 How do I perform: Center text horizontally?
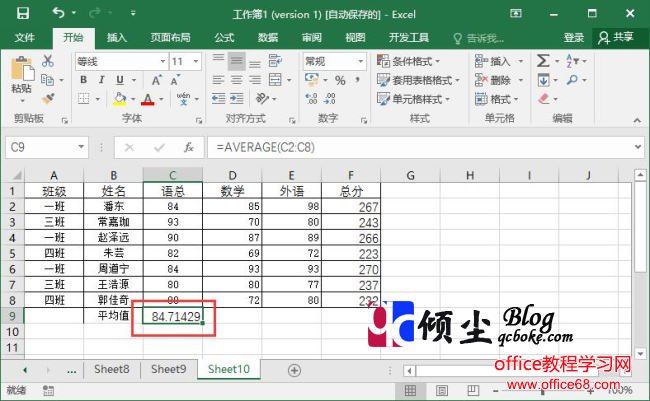coord(236,80)
